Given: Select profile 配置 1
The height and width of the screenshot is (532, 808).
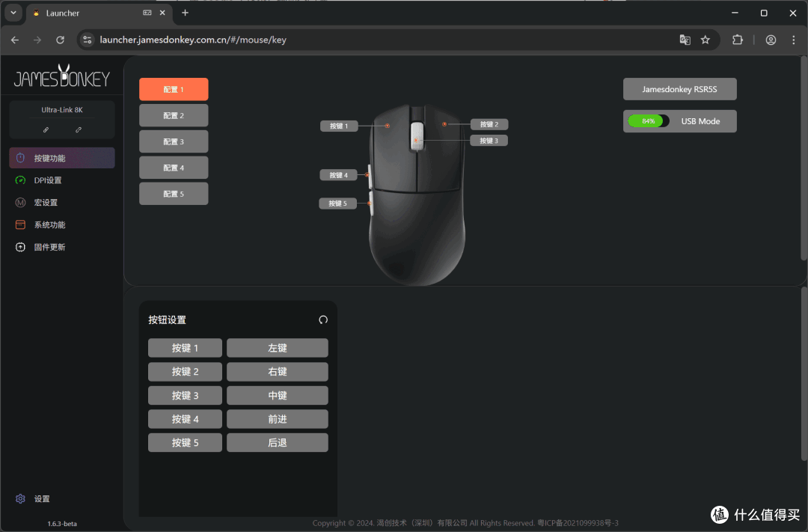Looking at the screenshot, I should coord(174,89).
